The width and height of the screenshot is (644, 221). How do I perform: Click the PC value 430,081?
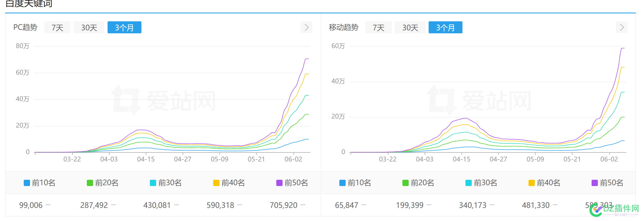point(157,205)
